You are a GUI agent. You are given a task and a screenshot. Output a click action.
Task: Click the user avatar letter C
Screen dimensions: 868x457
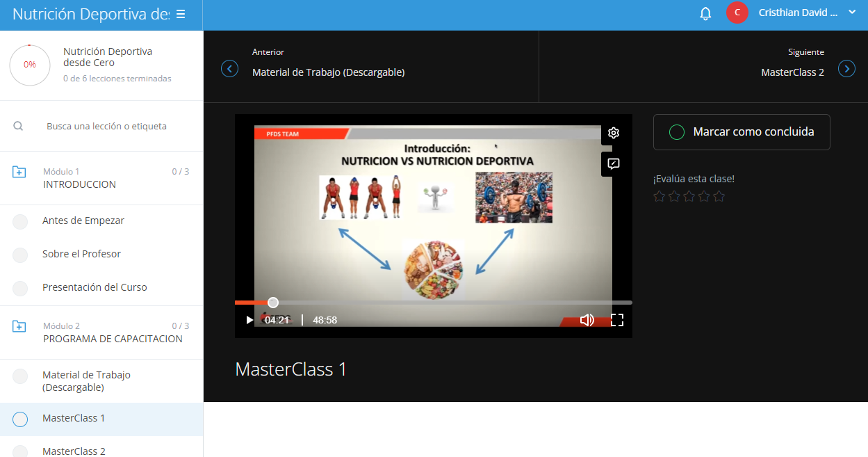(737, 13)
